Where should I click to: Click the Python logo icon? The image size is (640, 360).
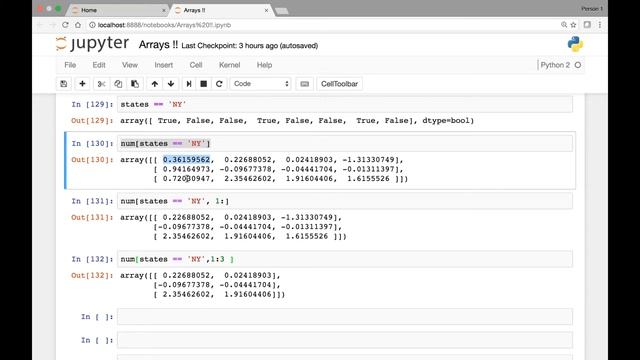575,44
